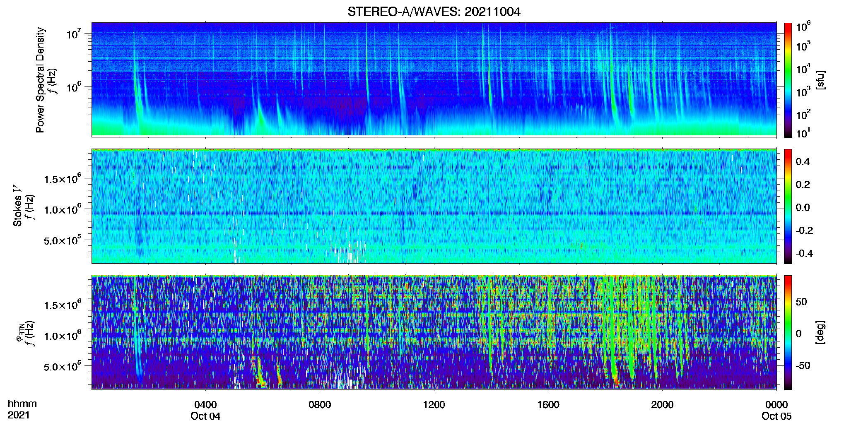
Task: Click the 1200 time tick label
Action: (434, 405)
